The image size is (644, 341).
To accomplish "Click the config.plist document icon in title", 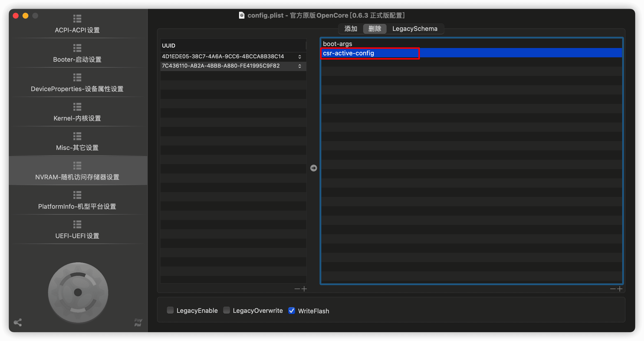I will (x=241, y=15).
